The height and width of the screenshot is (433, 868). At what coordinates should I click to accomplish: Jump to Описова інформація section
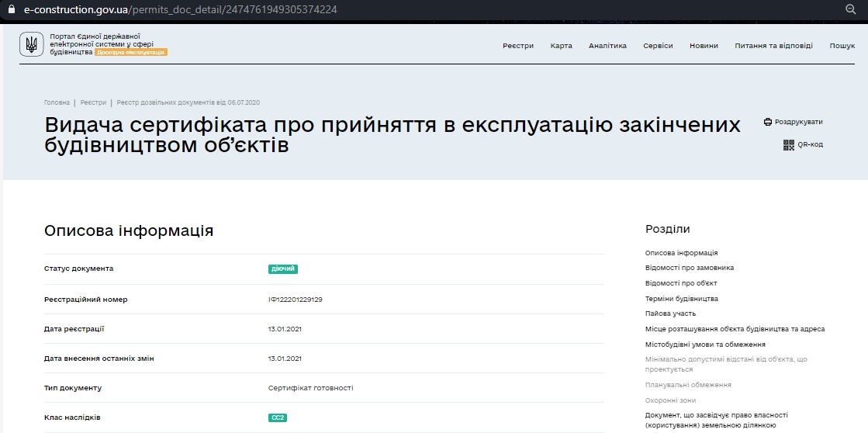(682, 252)
